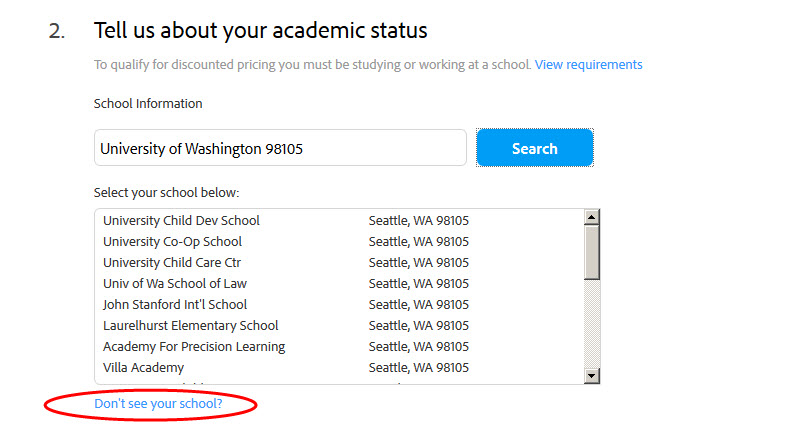Click the academic status heading text
Screen dimensions: 793x426
click(x=260, y=30)
